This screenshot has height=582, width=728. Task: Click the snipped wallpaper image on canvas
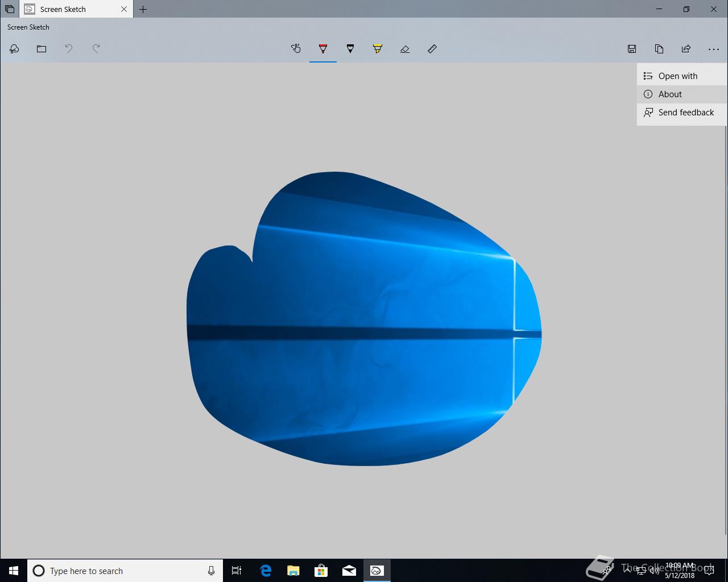[x=364, y=318]
